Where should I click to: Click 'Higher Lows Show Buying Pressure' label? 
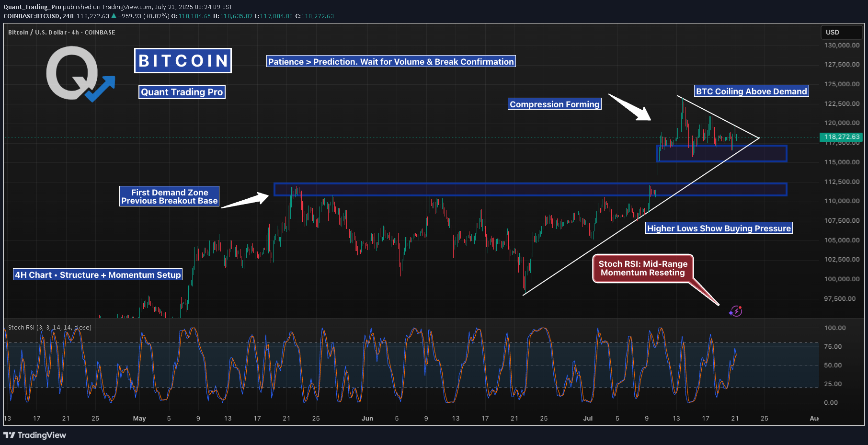point(719,228)
